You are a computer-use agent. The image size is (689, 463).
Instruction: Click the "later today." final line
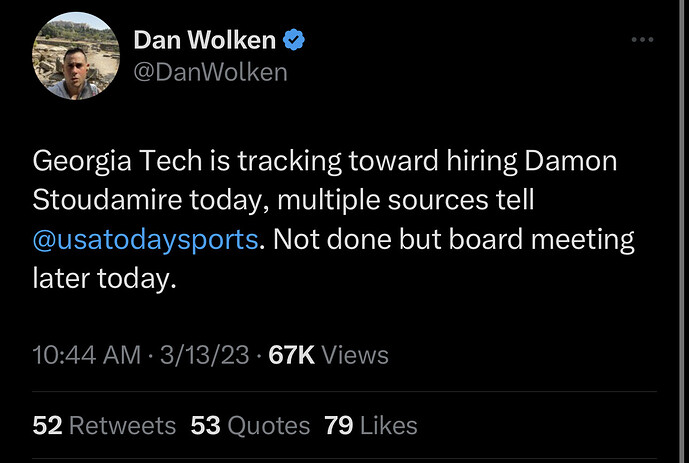click(x=104, y=280)
